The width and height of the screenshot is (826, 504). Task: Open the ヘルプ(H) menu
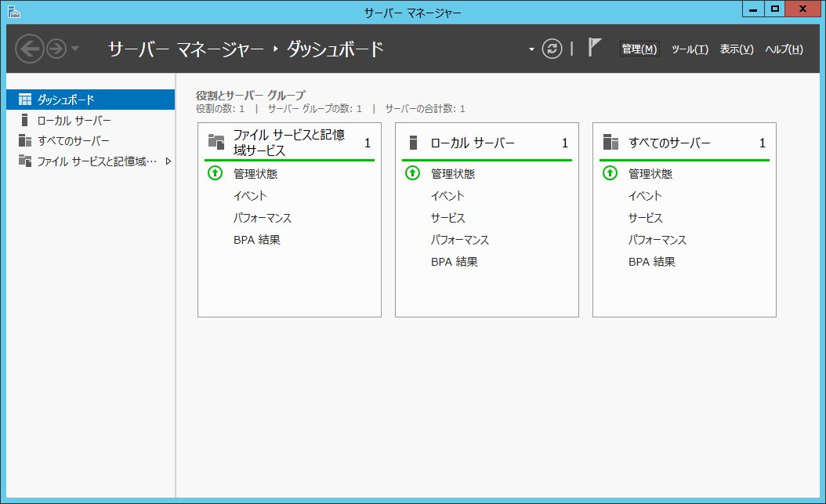tap(784, 49)
